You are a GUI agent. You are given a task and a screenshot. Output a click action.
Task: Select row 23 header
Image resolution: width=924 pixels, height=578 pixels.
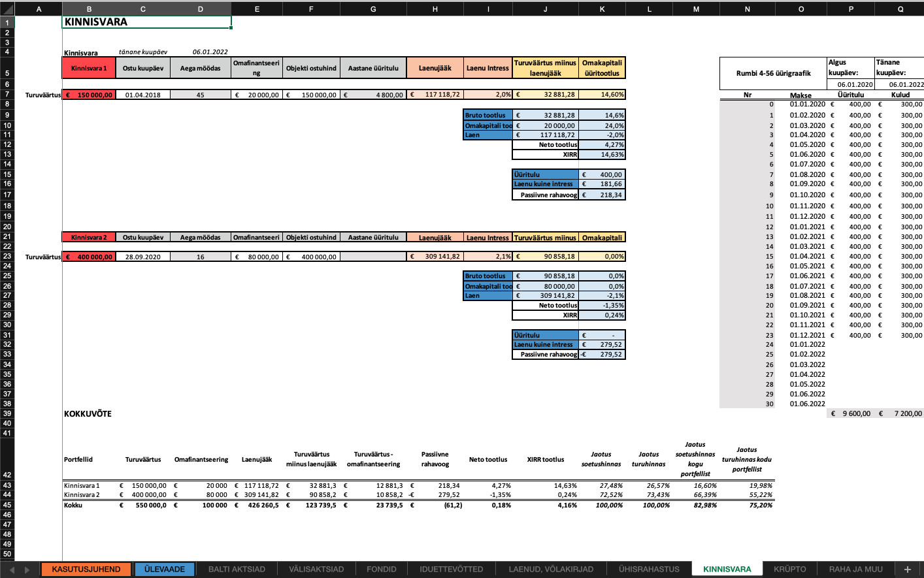[x=7, y=256]
